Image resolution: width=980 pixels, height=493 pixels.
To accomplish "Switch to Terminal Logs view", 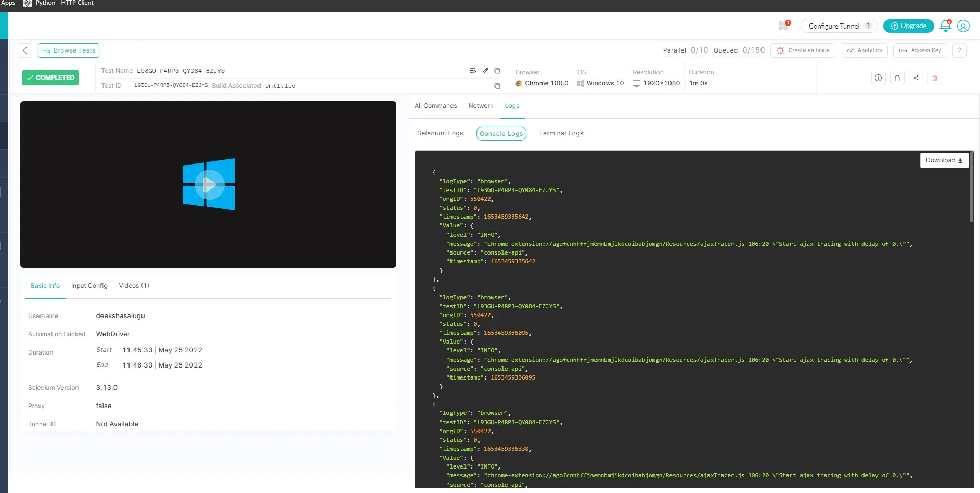I will [x=561, y=133].
